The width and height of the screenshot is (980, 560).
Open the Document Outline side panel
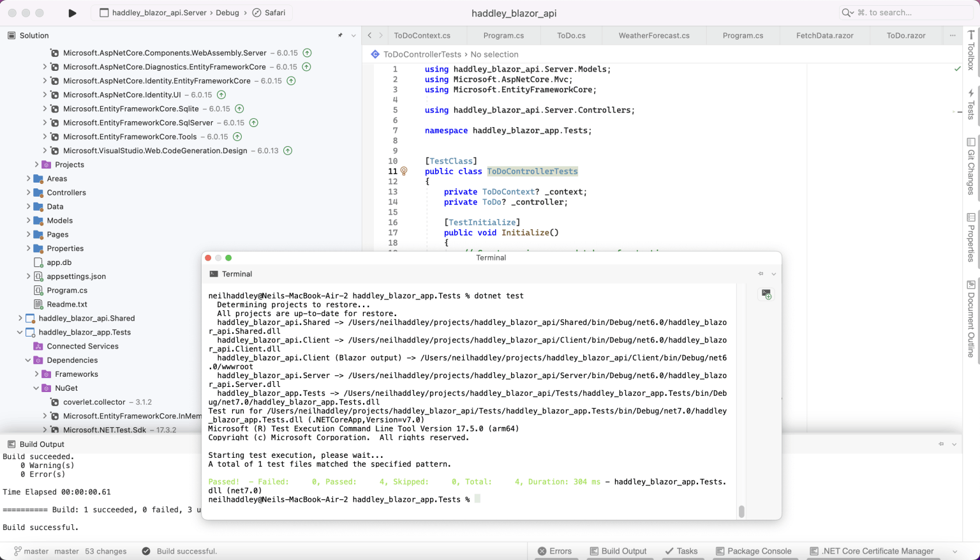(x=970, y=319)
